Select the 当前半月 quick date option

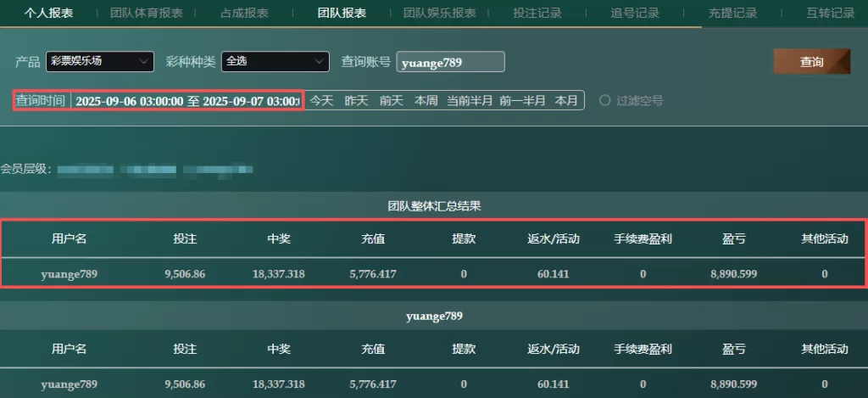470,100
